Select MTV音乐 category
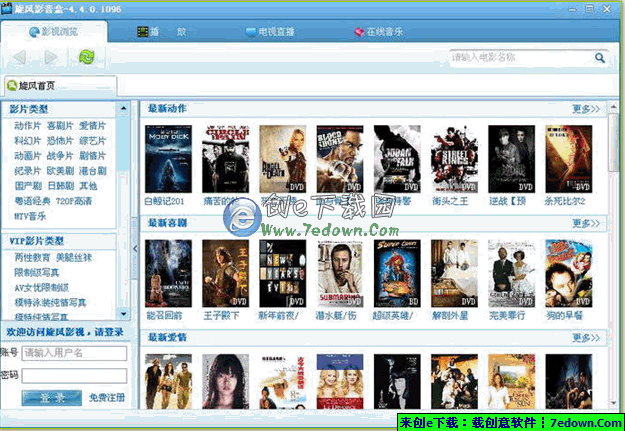625x431 pixels. pos(30,216)
